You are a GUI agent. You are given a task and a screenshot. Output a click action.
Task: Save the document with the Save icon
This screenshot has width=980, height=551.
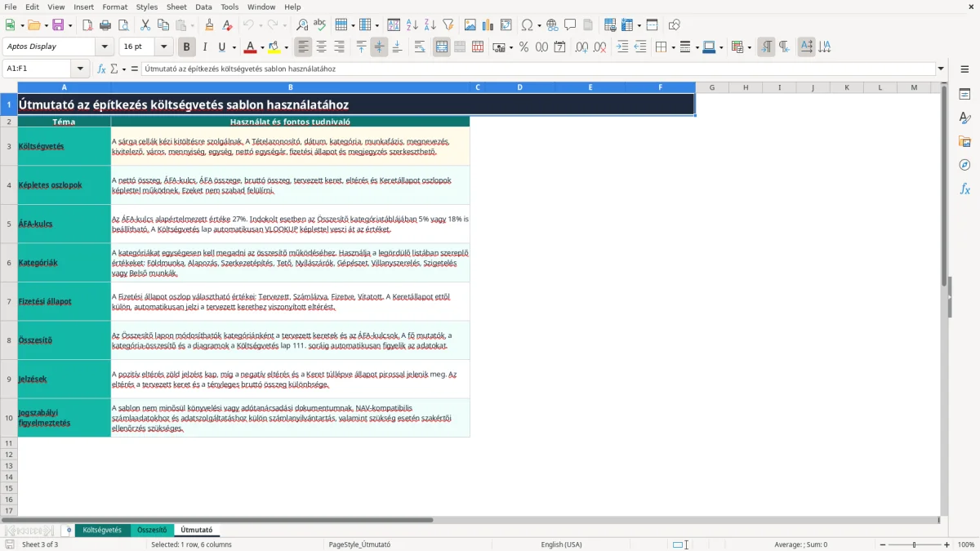(x=58, y=25)
